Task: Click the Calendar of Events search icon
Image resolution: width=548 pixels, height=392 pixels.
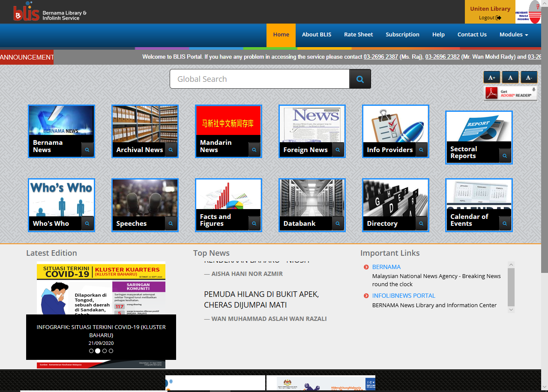Action: pos(505,224)
